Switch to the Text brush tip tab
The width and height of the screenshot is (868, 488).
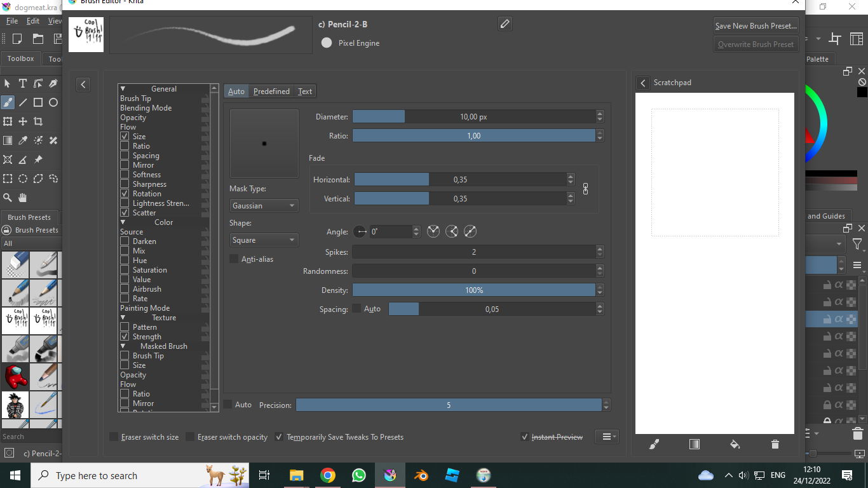(305, 91)
